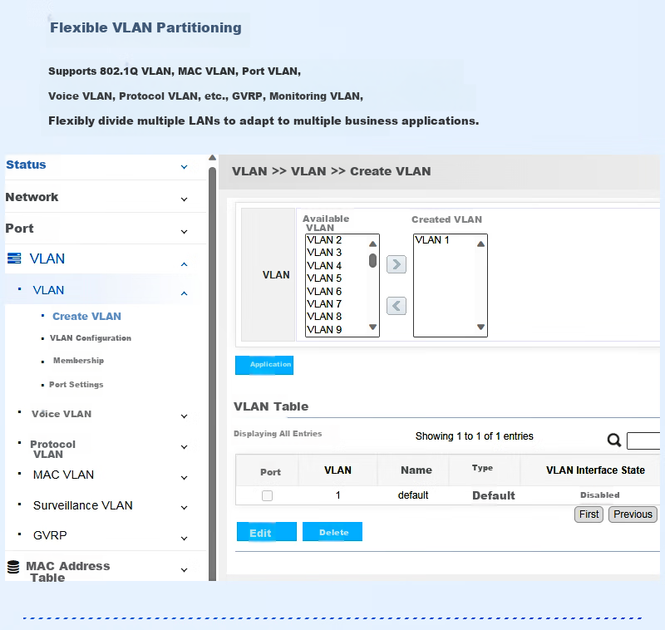This screenshot has width=665, height=630.
Task: Click the First pagination button
Action: [589, 514]
